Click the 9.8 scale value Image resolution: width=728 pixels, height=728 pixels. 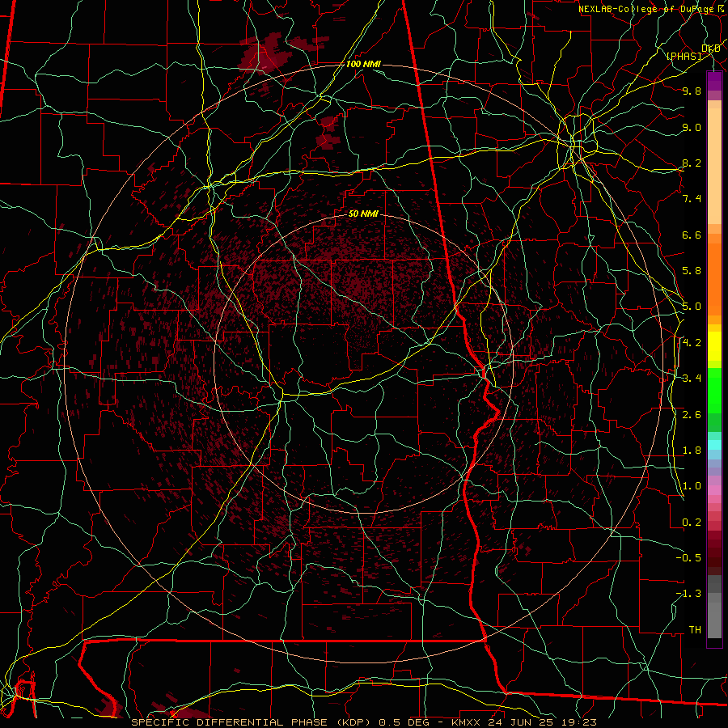pyautogui.click(x=692, y=91)
